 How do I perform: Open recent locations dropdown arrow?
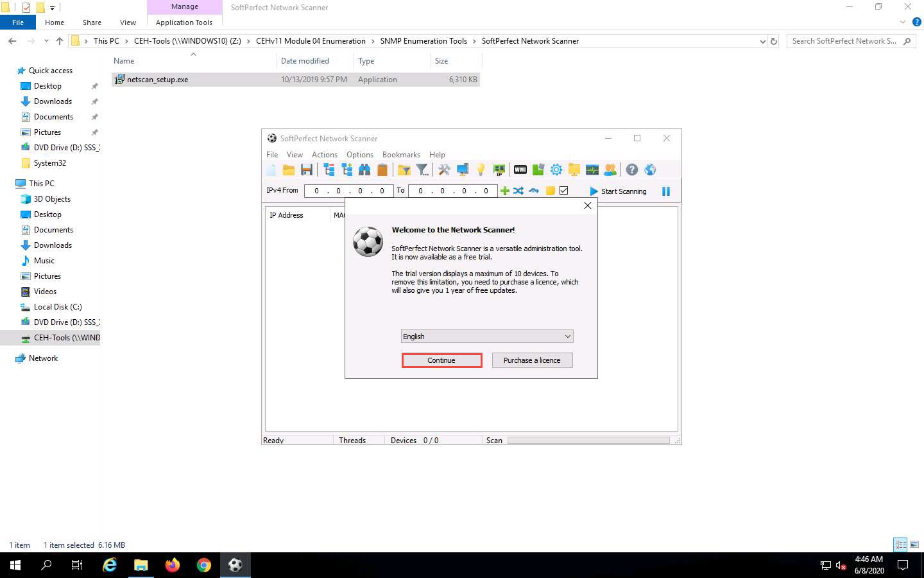46,41
